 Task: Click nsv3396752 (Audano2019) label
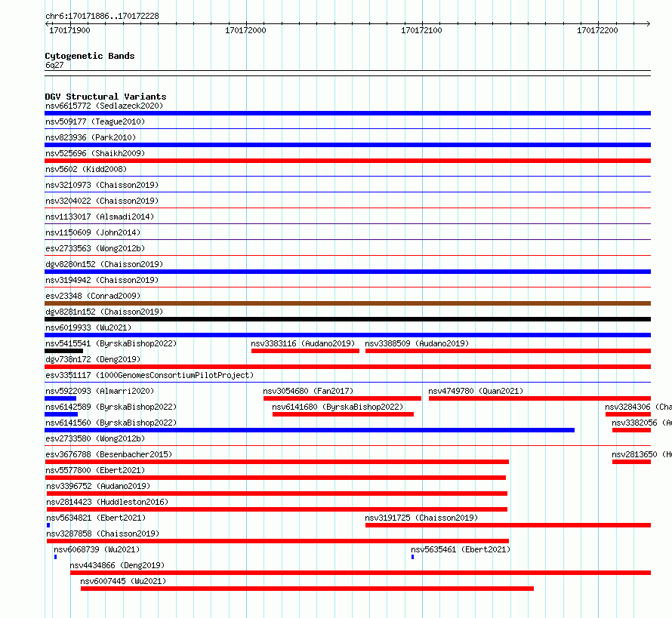(x=98, y=486)
